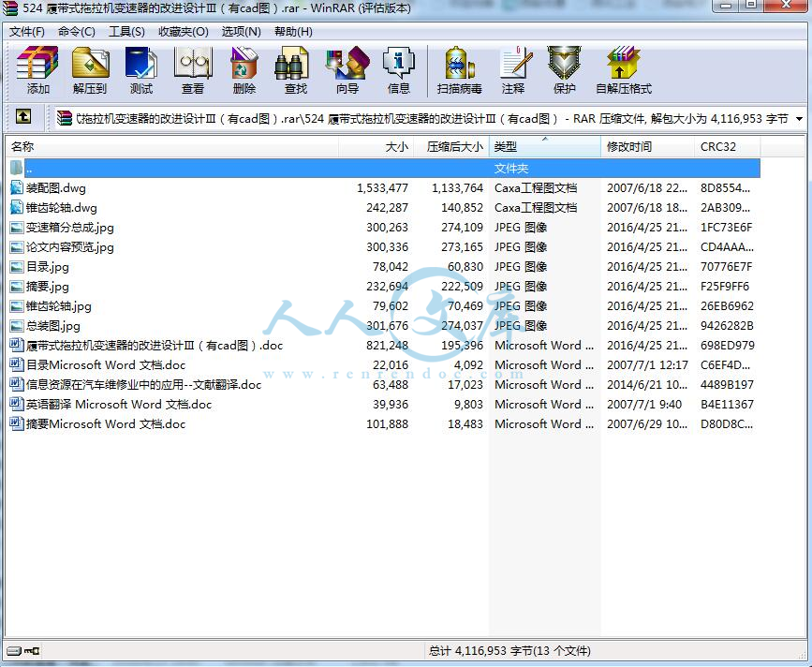Show archive 信息 (Info)
The height and width of the screenshot is (667, 812).
pyautogui.click(x=398, y=70)
